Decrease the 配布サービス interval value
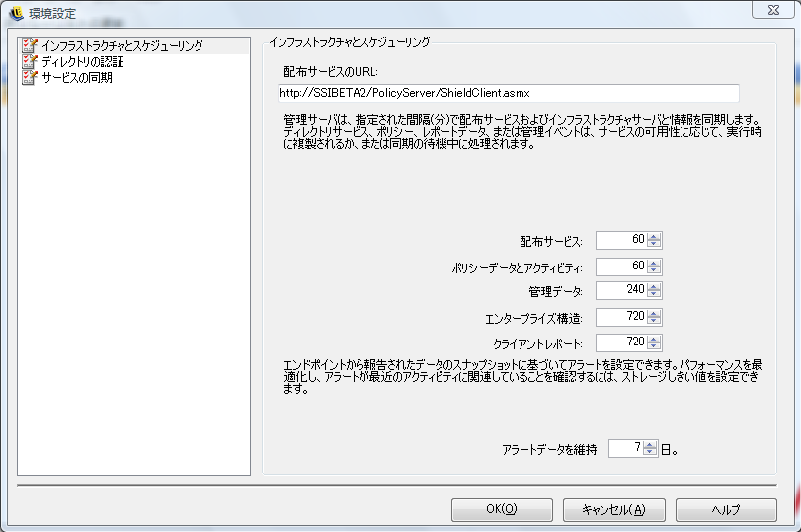 tap(654, 244)
